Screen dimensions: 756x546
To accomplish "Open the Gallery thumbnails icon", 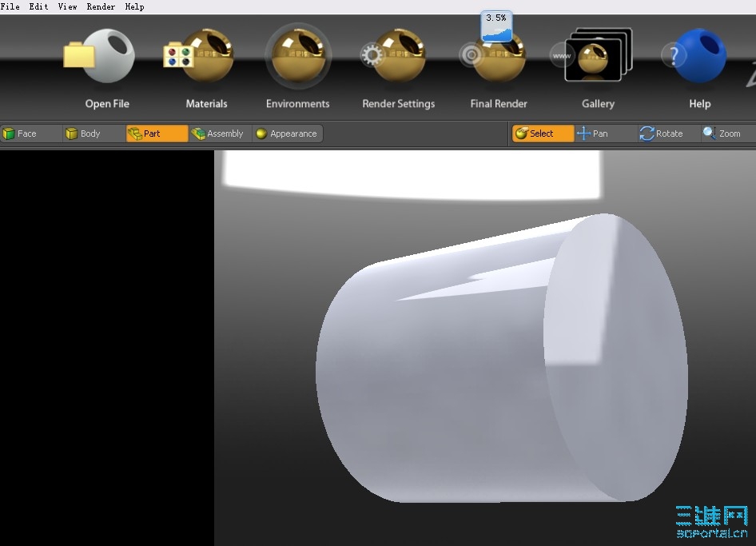I will tap(592, 54).
